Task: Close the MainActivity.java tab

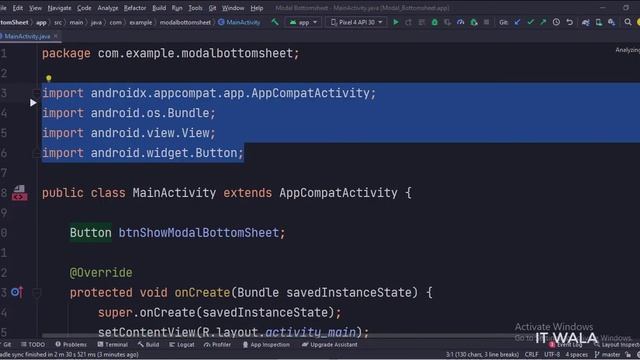Action: tap(56, 36)
